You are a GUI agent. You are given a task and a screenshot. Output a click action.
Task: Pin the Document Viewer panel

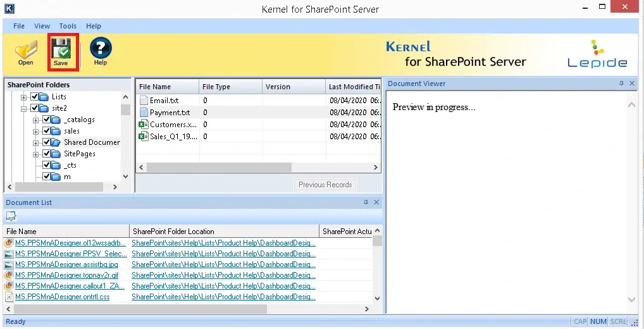pyautogui.click(x=621, y=84)
